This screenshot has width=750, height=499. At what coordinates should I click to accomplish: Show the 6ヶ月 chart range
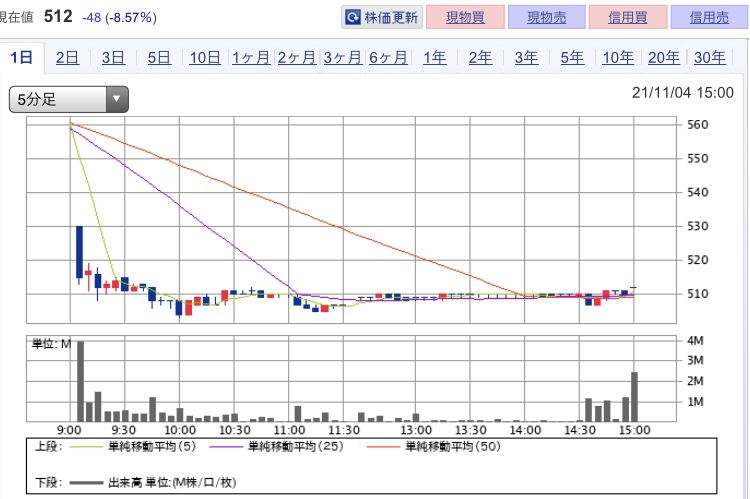pos(388,58)
